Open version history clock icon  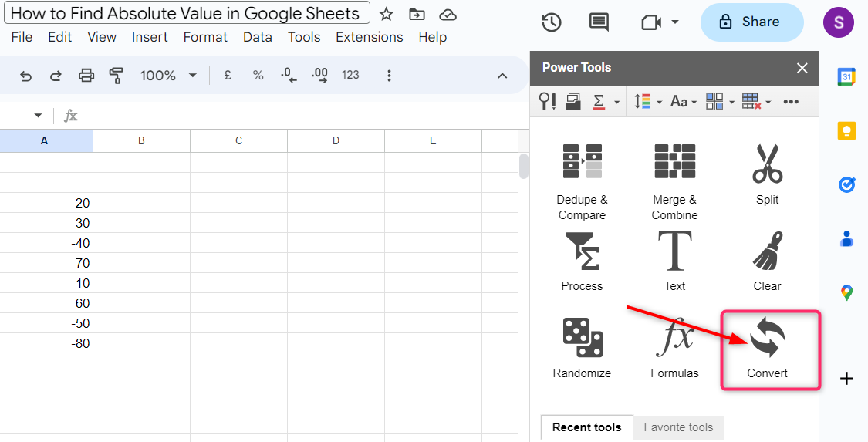tap(551, 22)
